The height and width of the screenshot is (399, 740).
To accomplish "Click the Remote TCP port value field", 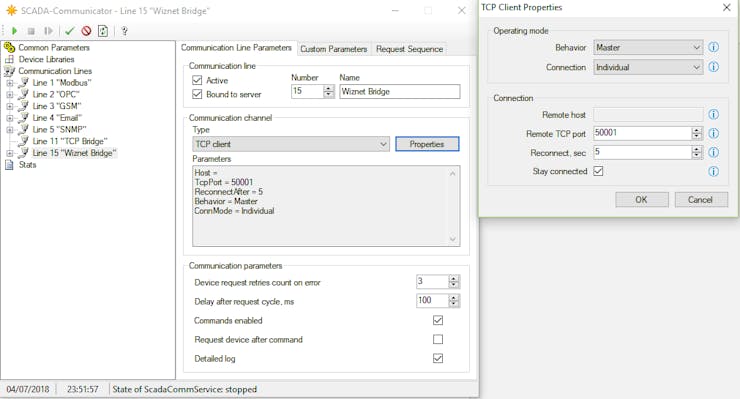I will click(642, 134).
